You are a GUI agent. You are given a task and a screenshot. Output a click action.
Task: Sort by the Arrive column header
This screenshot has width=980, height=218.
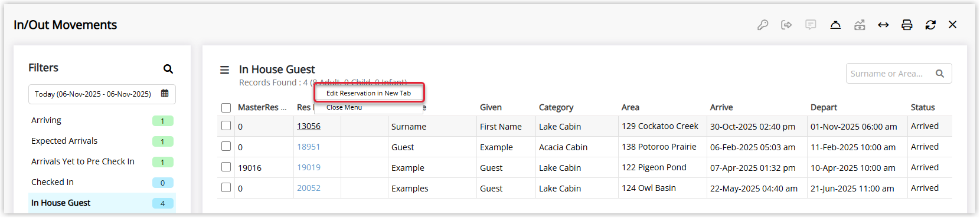click(721, 107)
